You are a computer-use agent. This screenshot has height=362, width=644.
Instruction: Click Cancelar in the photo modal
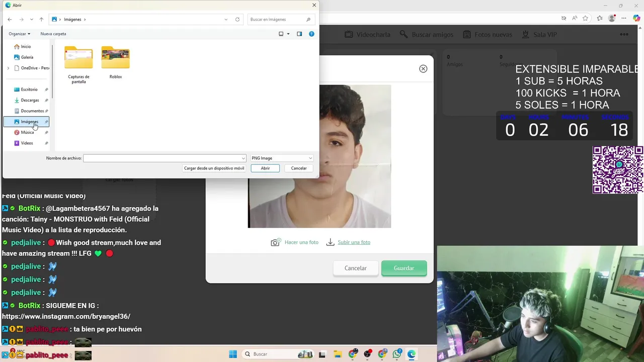[356, 268]
